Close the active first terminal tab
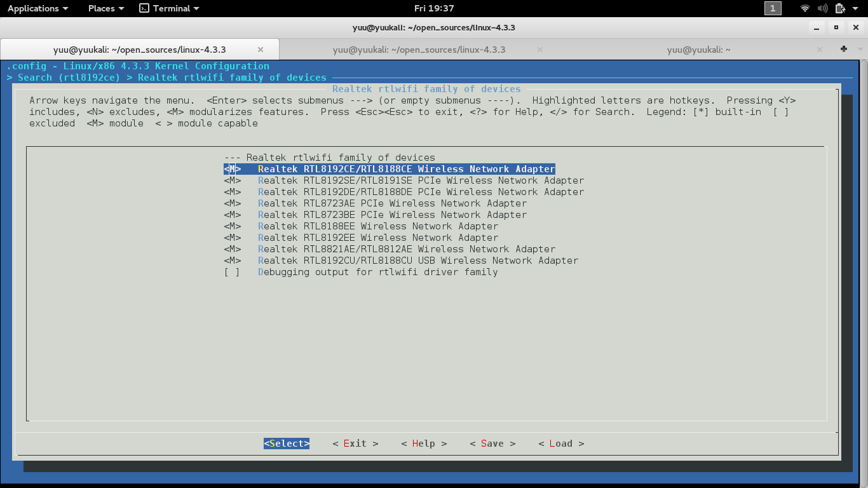This screenshot has width=868, height=488. click(261, 50)
